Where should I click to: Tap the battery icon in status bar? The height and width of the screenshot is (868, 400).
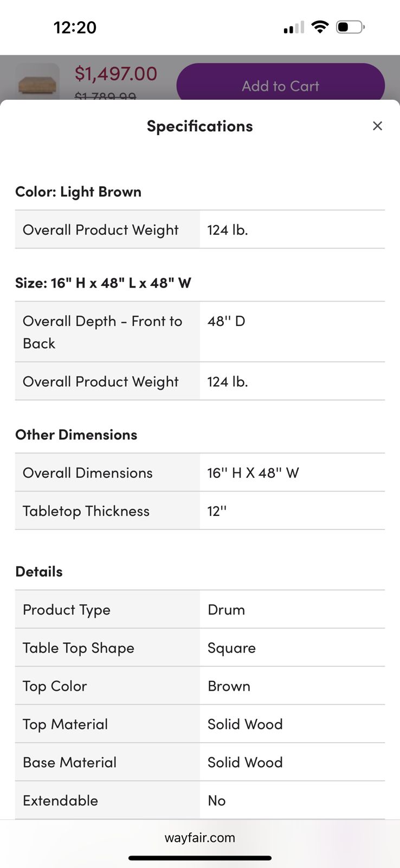(350, 27)
